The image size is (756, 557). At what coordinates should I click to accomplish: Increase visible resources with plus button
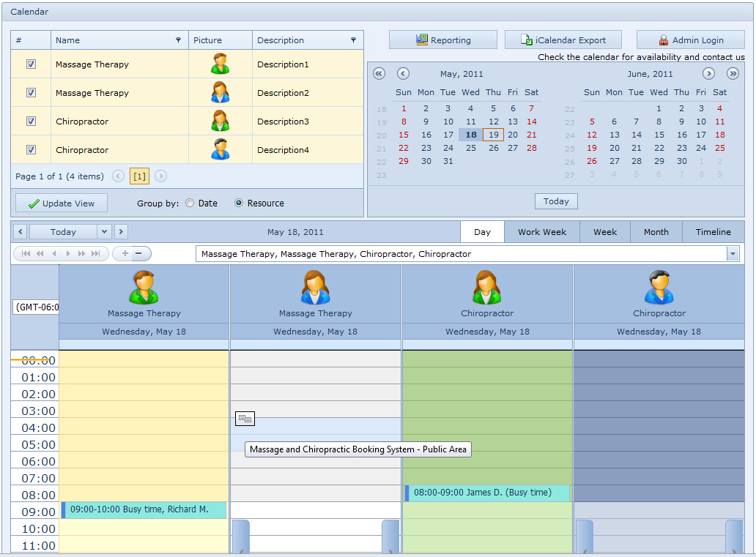[x=125, y=253]
